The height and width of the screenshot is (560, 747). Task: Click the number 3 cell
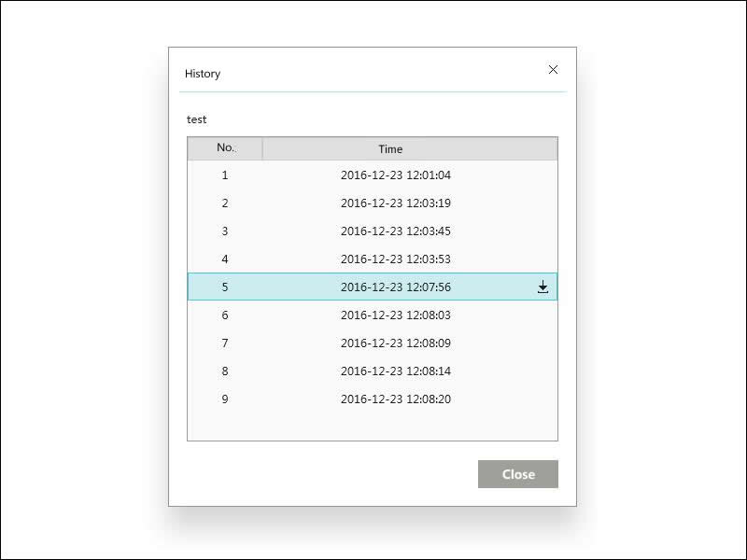pyautogui.click(x=225, y=231)
